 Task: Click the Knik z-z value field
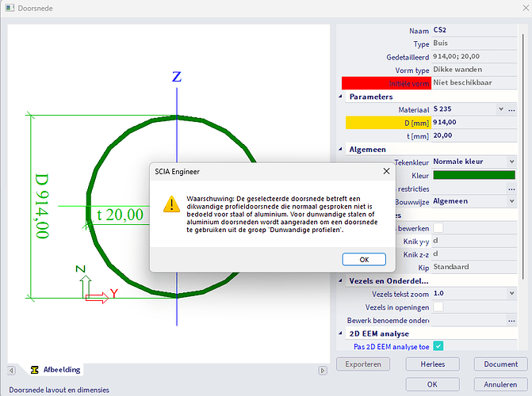tap(474, 254)
